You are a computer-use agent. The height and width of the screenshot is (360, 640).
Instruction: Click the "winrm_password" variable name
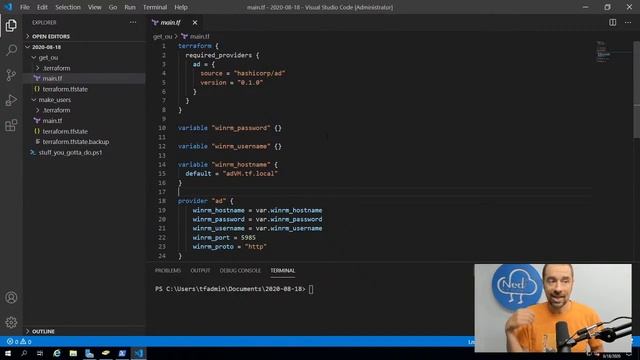click(241, 128)
